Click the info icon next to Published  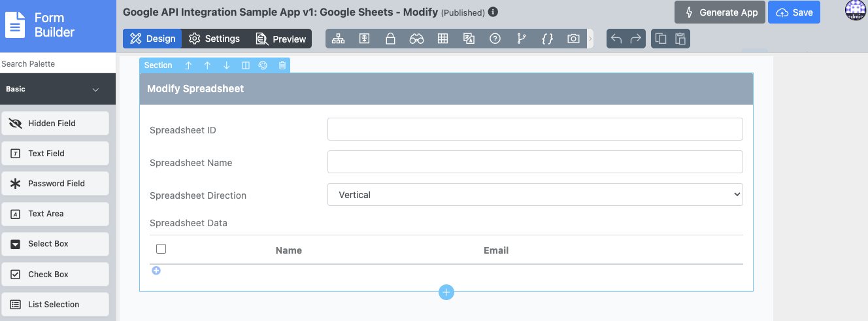click(493, 12)
